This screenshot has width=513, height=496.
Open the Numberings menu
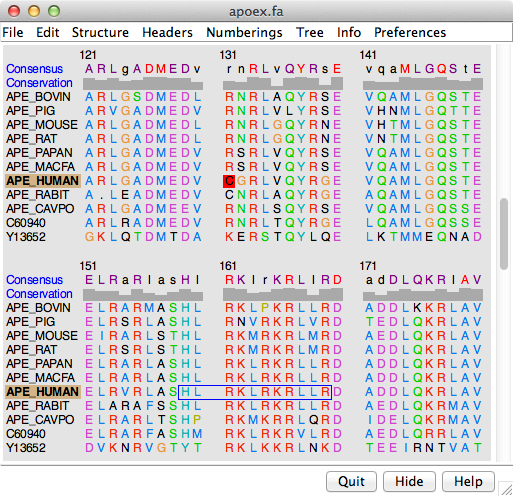point(244,32)
